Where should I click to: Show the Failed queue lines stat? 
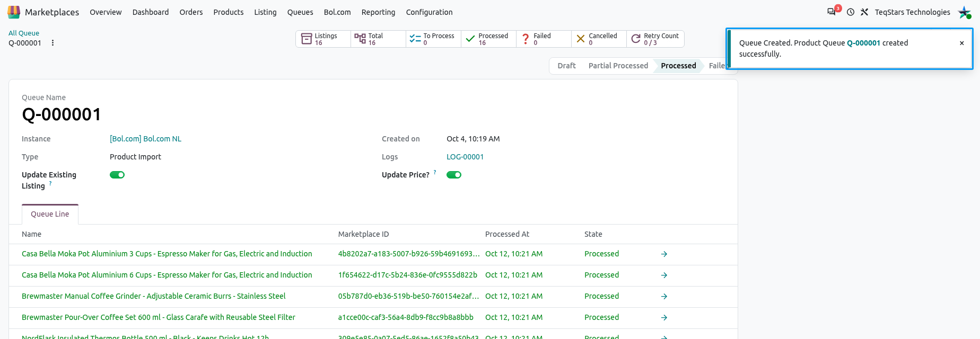coord(544,39)
